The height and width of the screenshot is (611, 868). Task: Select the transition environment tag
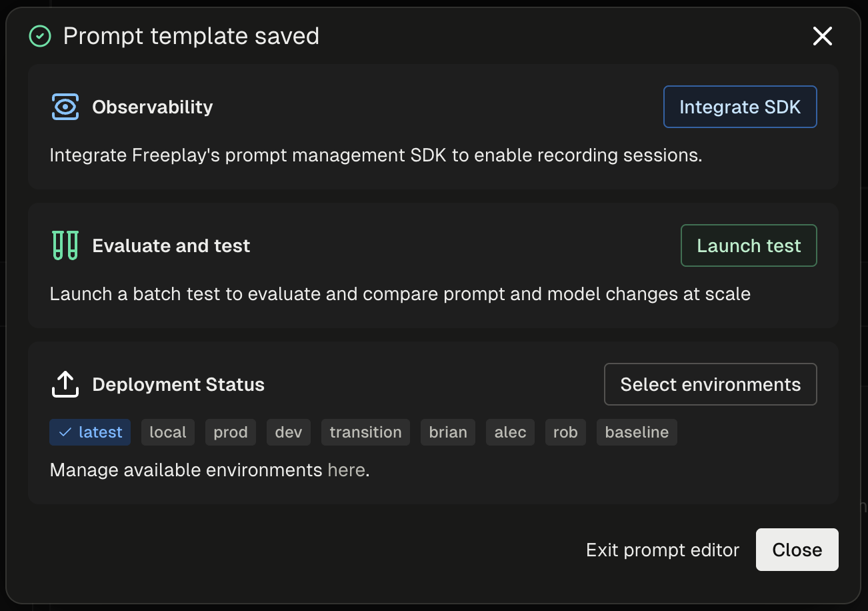coord(365,432)
